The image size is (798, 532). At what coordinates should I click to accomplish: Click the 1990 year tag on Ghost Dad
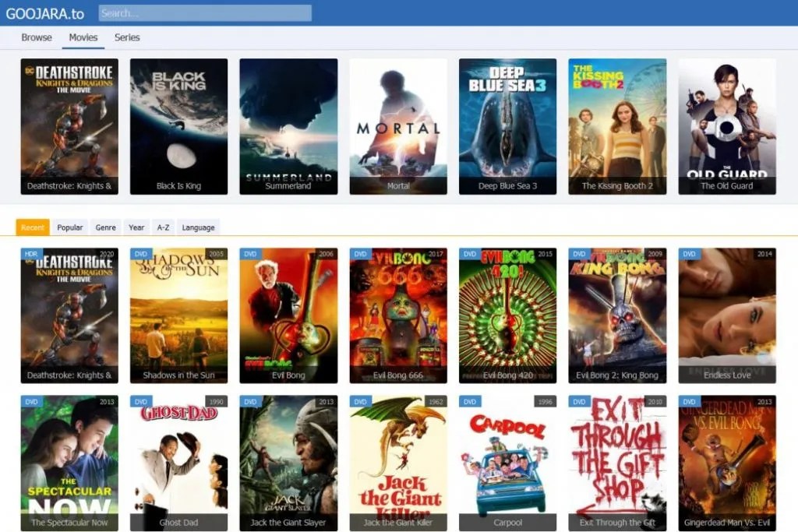(217, 402)
